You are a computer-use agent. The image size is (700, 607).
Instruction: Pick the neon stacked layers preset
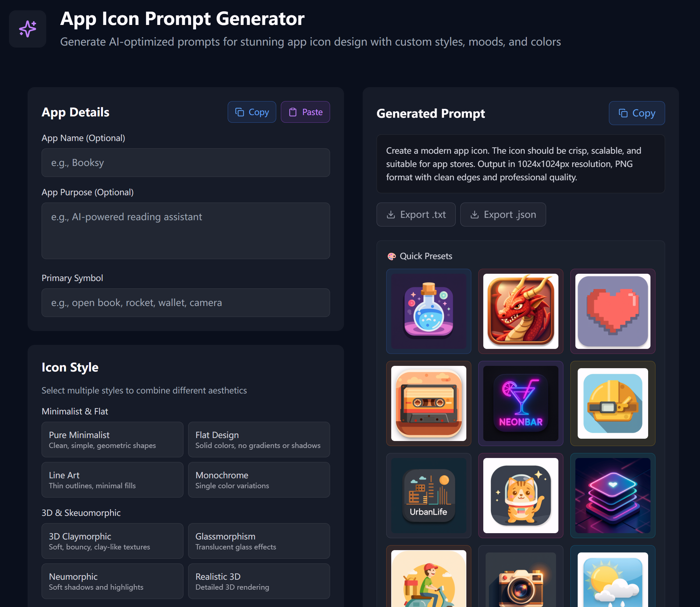pos(613,496)
